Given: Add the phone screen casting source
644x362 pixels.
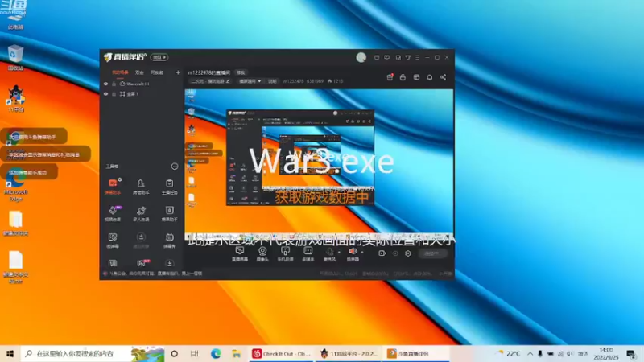Looking at the screenshot, I should click(285, 253).
